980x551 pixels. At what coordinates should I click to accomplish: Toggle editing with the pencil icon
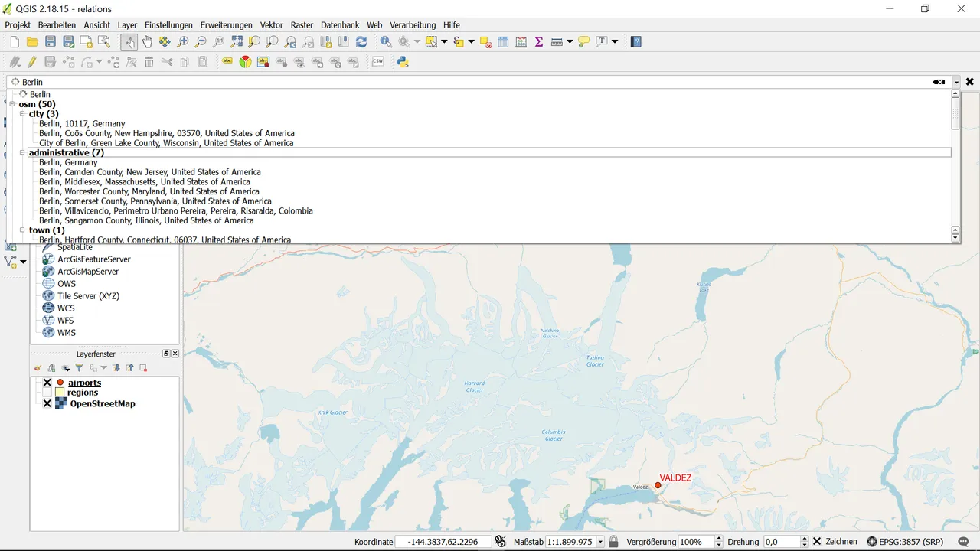pos(32,62)
